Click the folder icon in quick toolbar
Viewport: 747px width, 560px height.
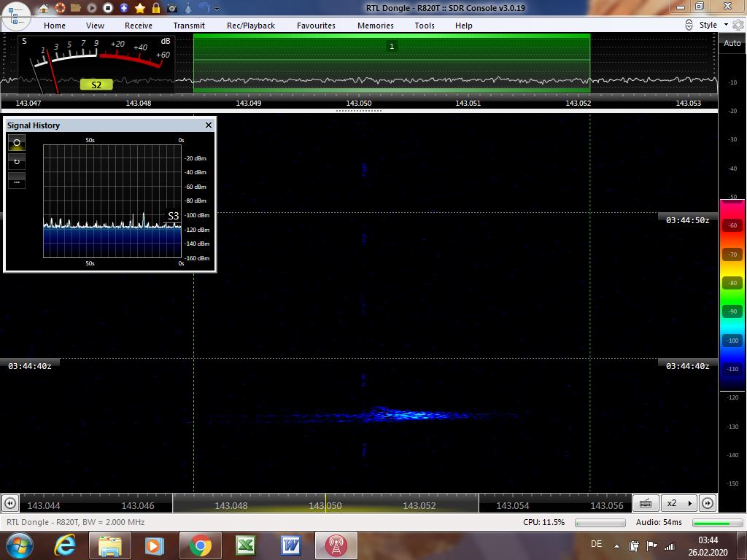76,8
